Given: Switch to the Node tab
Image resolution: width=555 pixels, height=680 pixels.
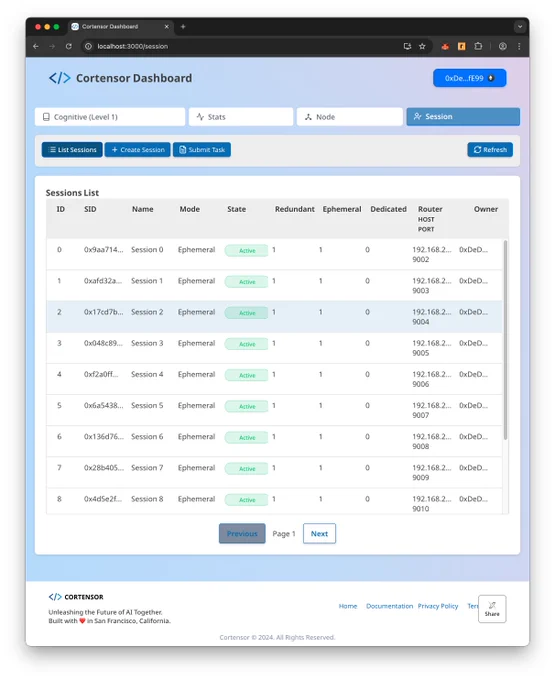Looking at the screenshot, I should [349, 117].
